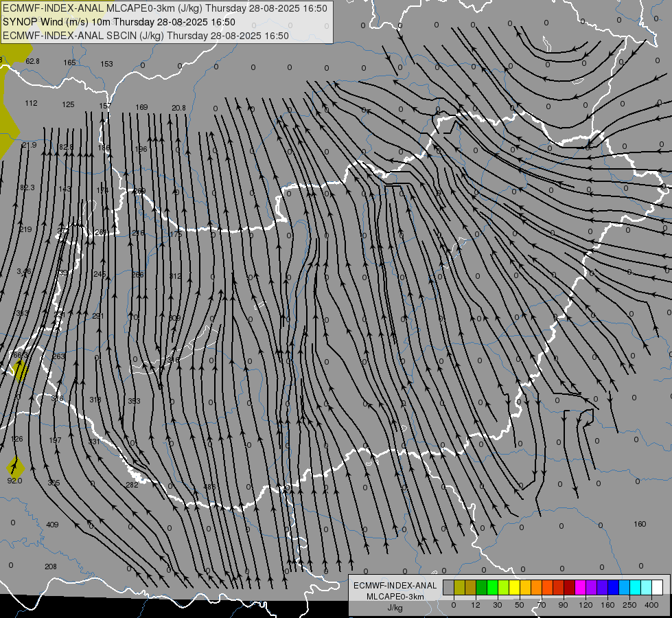The image size is (672, 618).
Task: Click the gray swatch in the legend
Action: [x=449, y=587]
